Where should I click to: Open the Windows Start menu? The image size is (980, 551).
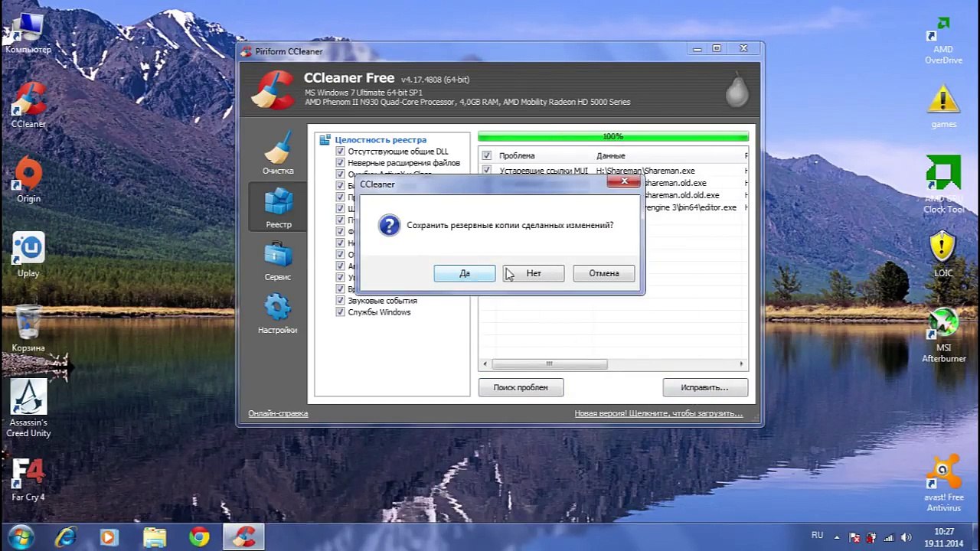click(21, 536)
